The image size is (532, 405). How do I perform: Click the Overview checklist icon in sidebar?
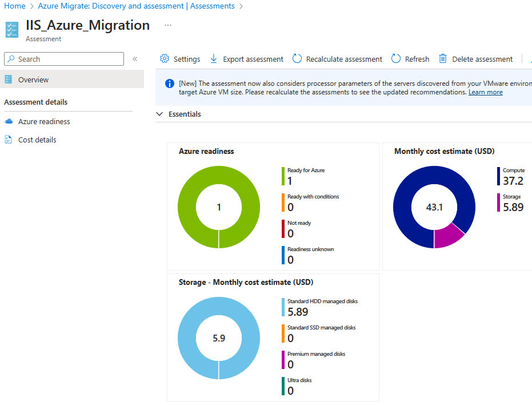point(9,80)
